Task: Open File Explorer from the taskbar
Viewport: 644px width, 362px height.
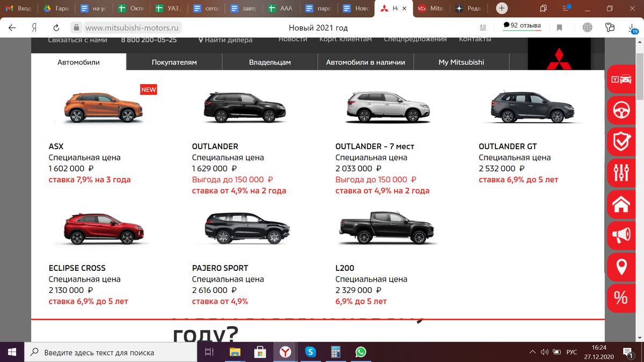Action: point(235,352)
